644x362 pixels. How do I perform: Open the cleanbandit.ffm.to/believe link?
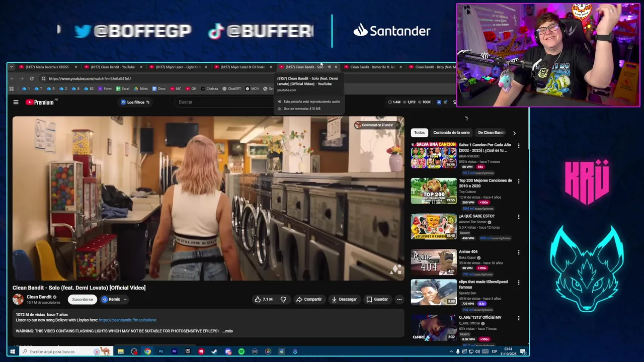point(128,320)
